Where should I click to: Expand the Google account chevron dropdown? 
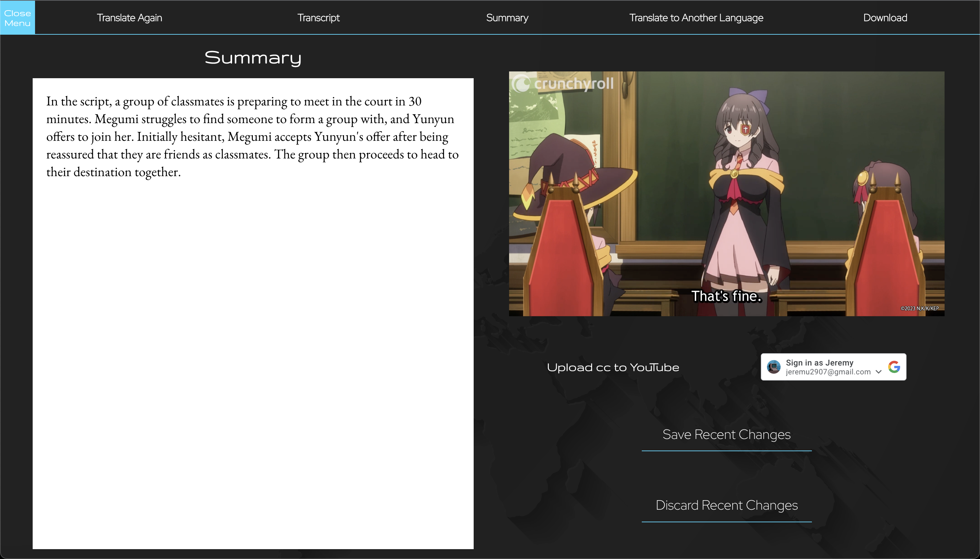(x=878, y=372)
